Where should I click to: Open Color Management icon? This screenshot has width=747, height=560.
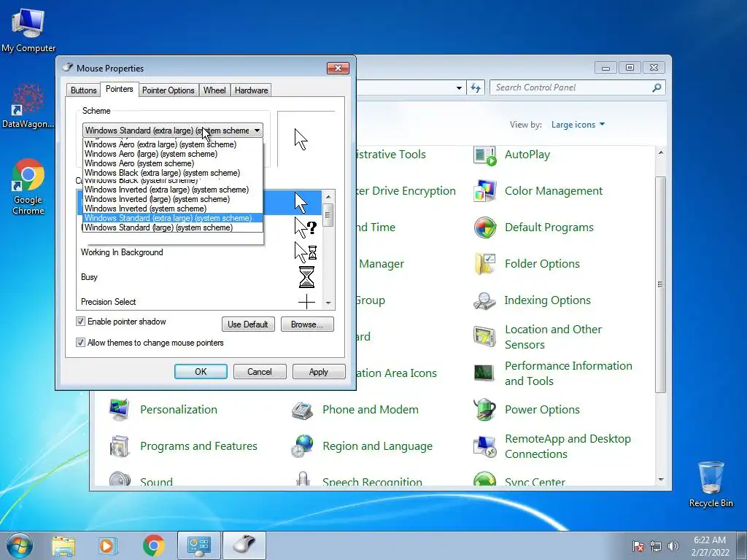485,191
